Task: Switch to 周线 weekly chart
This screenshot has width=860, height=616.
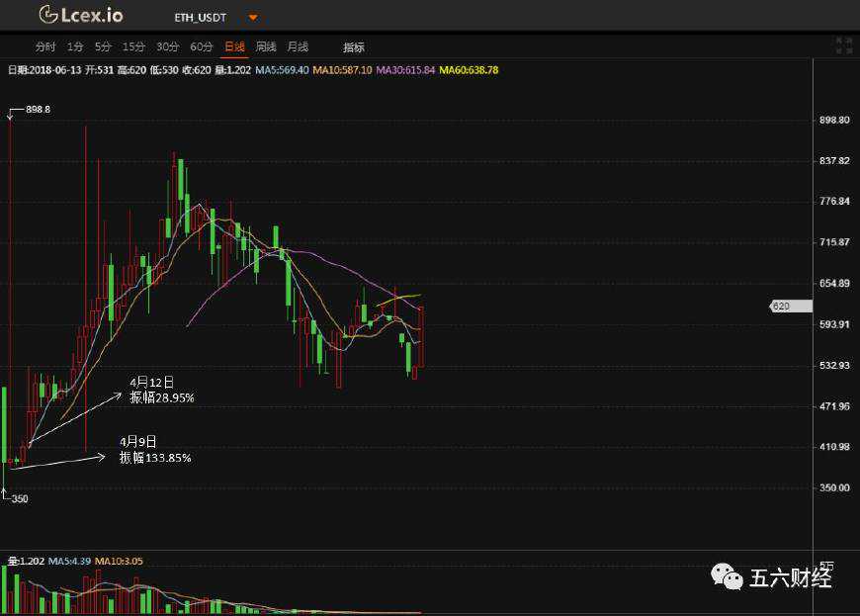Action: (266, 46)
